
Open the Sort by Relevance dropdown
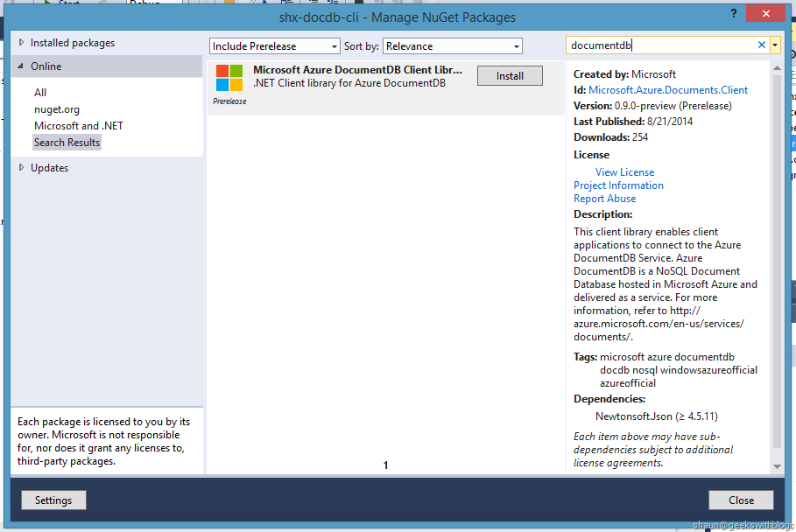click(x=453, y=46)
